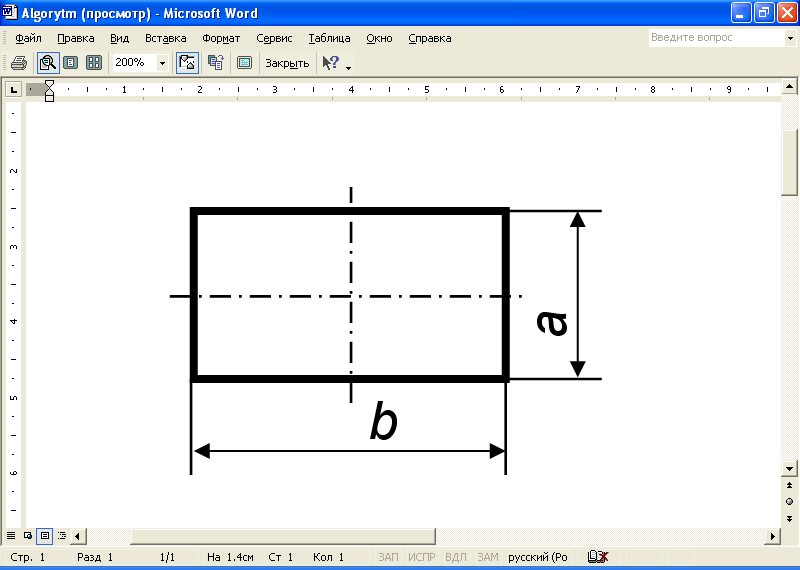Viewport: 800px width, 570px height.
Task: Click the letter b dimension label
Action: click(x=384, y=421)
